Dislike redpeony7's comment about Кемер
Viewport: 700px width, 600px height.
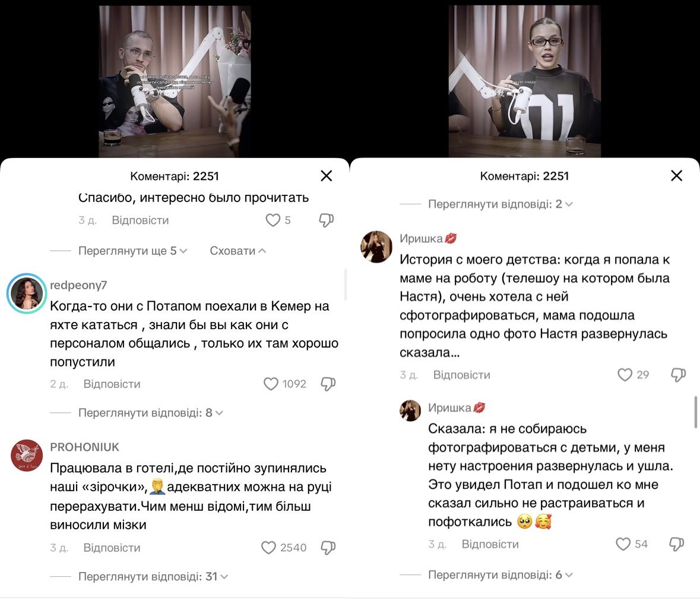point(328,384)
